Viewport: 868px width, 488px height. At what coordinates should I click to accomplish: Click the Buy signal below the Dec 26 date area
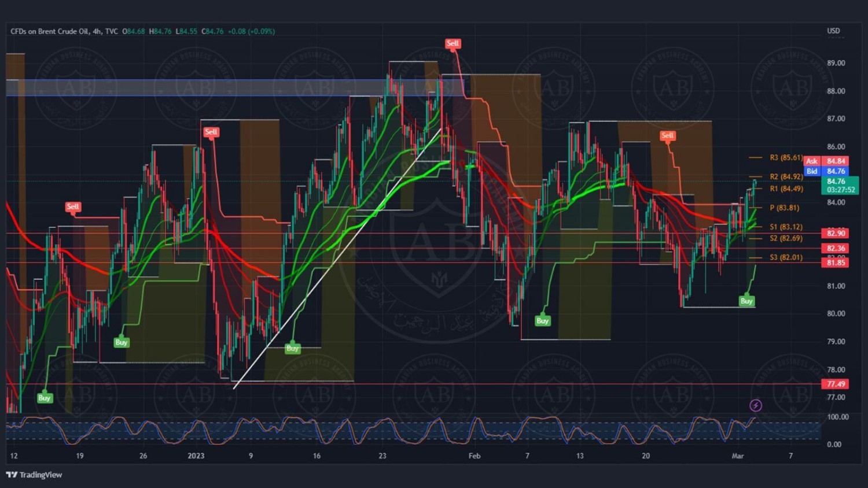click(121, 342)
